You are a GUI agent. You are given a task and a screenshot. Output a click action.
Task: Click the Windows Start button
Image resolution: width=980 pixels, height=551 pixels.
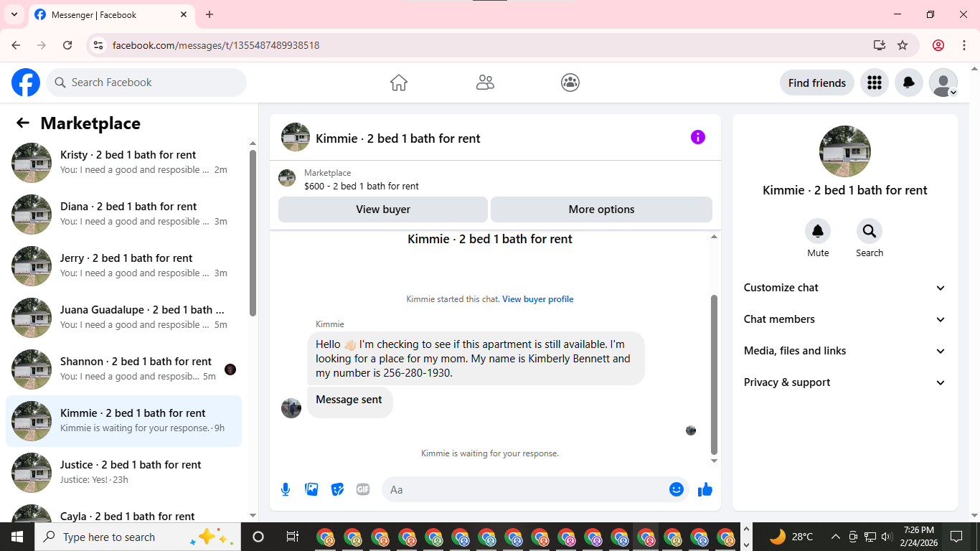coord(17,537)
